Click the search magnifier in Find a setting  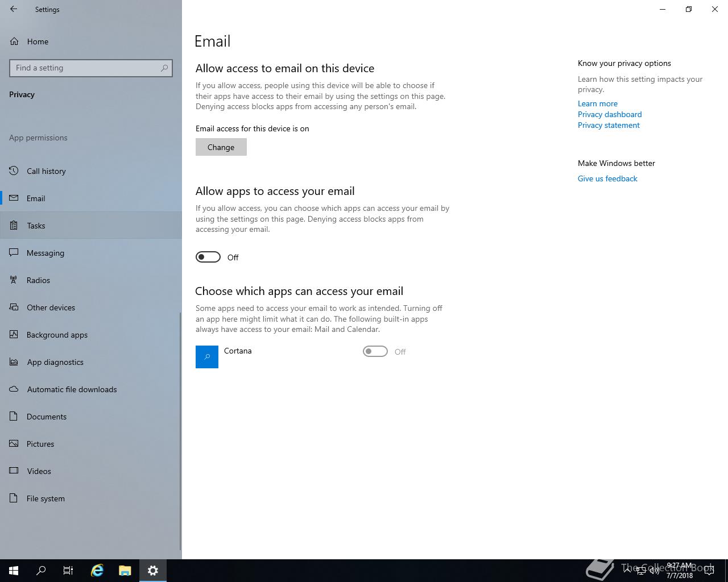[x=164, y=68]
